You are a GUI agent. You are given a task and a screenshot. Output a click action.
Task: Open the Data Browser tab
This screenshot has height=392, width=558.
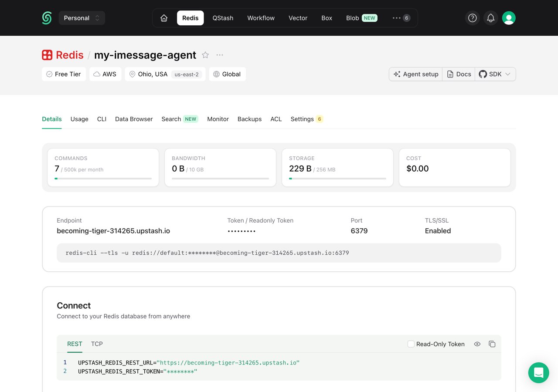tap(134, 119)
